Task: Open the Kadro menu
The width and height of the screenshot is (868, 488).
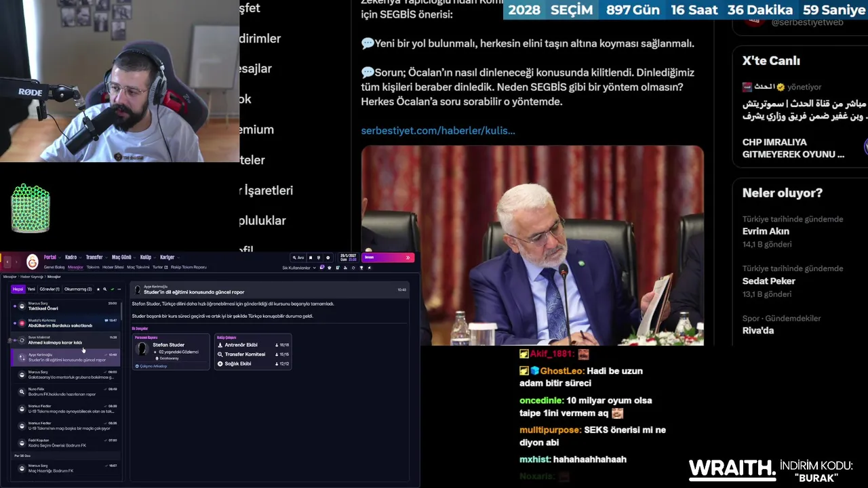Action: pos(73,258)
